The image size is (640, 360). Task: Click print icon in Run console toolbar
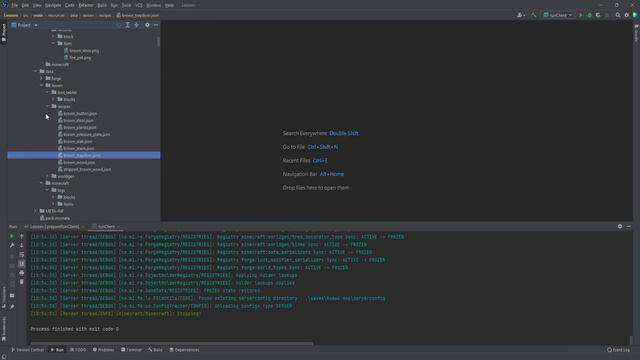pyautogui.click(x=22, y=273)
